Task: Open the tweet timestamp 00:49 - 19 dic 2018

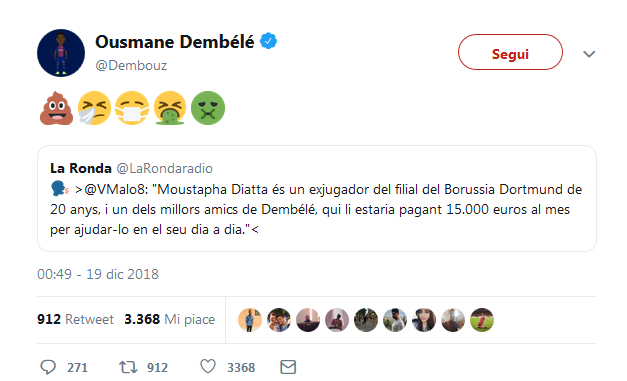Action: pos(98,274)
